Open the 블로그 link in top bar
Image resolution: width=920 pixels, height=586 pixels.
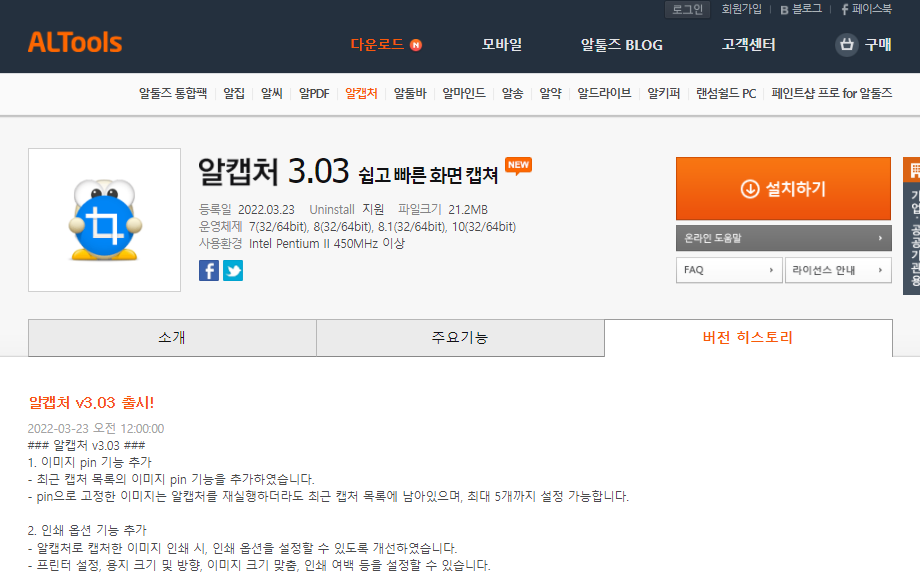[x=801, y=9]
